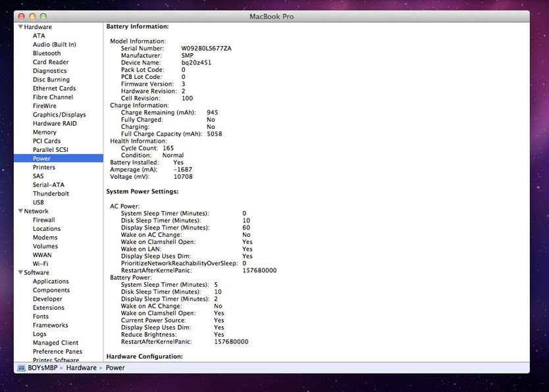This screenshot has width=549, height=392.
Task: Open Firewall under Network
Action: click(43, 220)
